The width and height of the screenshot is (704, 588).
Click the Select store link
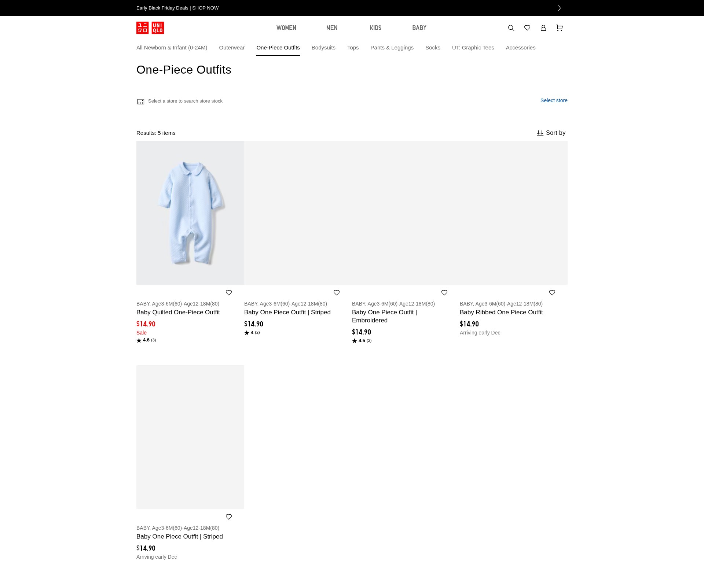(x=554, y=100)
